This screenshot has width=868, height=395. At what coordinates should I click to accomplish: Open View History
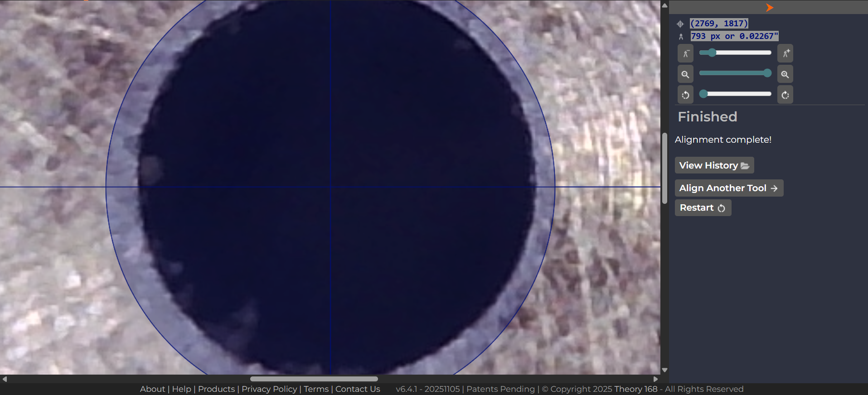[x=714, y=165]
